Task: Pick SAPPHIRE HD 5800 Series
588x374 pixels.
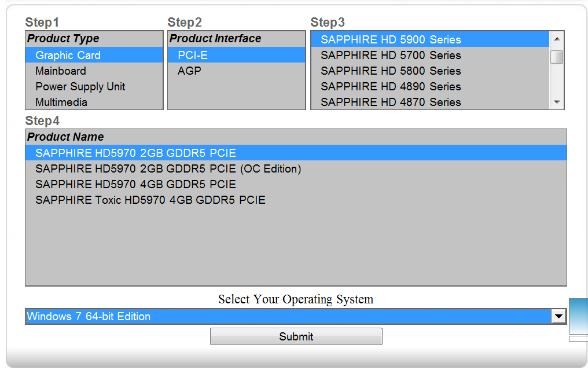Action: (430, 71)
